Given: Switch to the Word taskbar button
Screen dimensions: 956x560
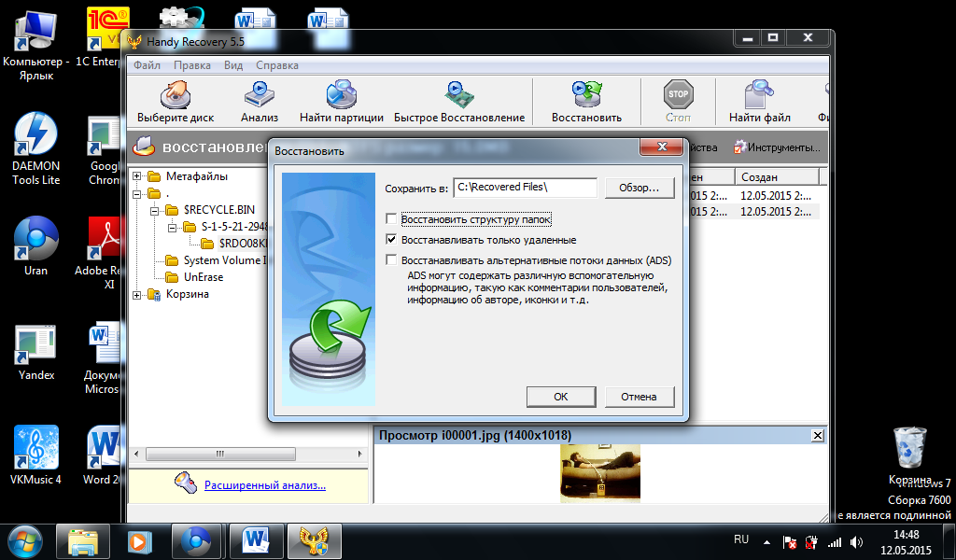Looking at the screenshot, I should coord(256,541).
